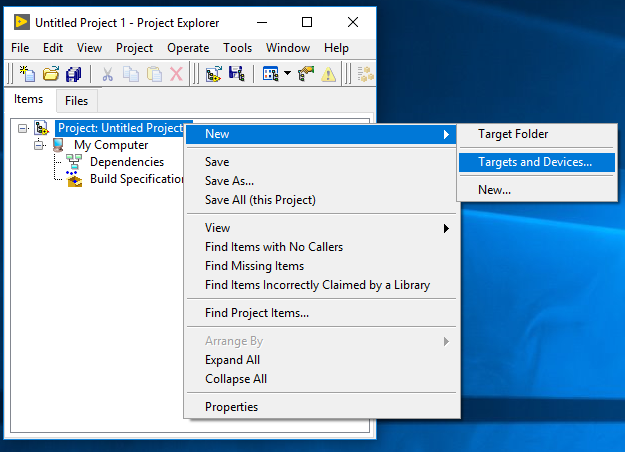Maximize the Project Explorer window
625x452 pixels.
(307, 22)
